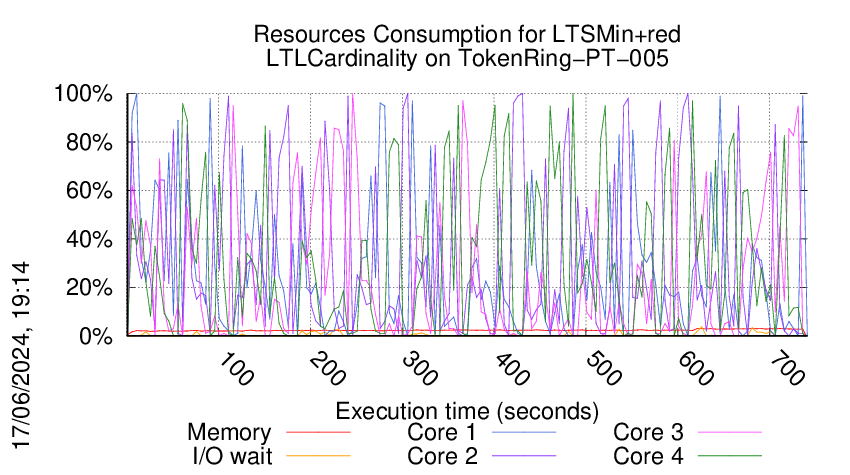The height and width of the screenshot is (475, 850).
Task: Click the I/O wait legend label
Action: coord(233,456)
